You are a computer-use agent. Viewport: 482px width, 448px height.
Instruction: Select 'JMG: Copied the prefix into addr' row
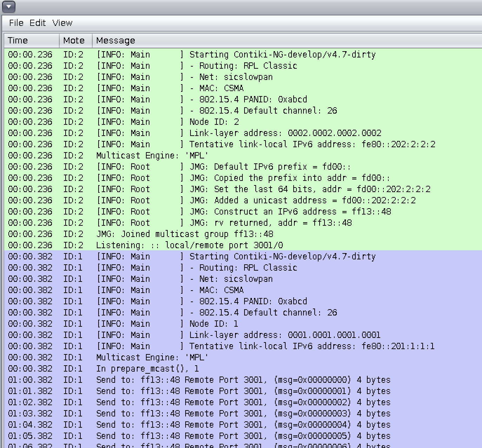[x=243, y=178]
